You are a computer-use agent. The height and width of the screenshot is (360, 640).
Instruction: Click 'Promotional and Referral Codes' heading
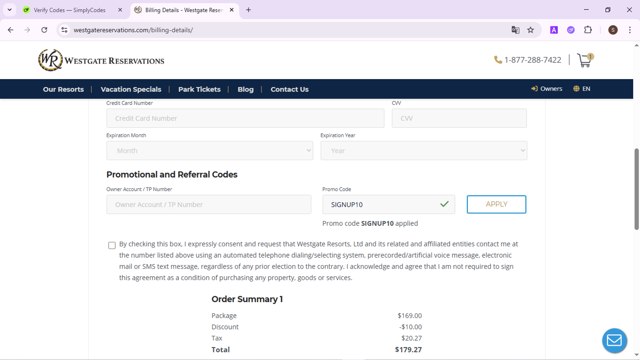click(x=172, y=175)
